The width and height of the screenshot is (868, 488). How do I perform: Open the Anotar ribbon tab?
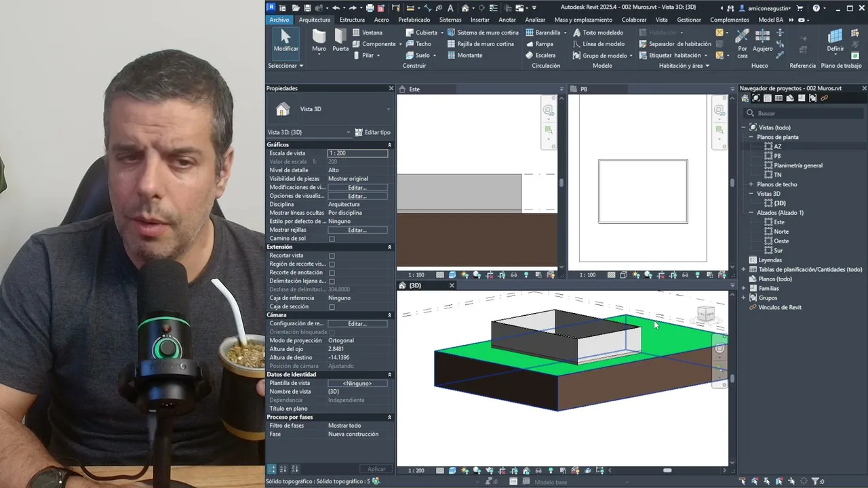pyautogui.click(x=507, y=20)
